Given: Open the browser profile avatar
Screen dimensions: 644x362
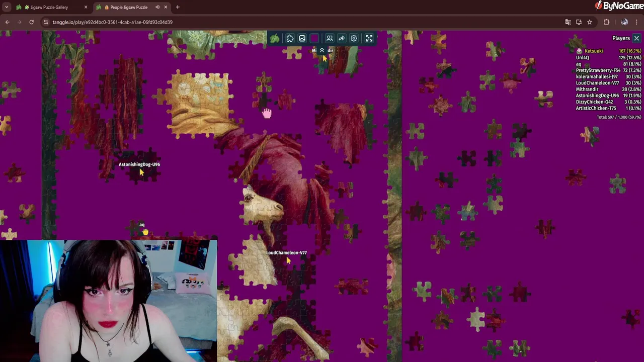Looking at the screenshot, I should (624, 22).
